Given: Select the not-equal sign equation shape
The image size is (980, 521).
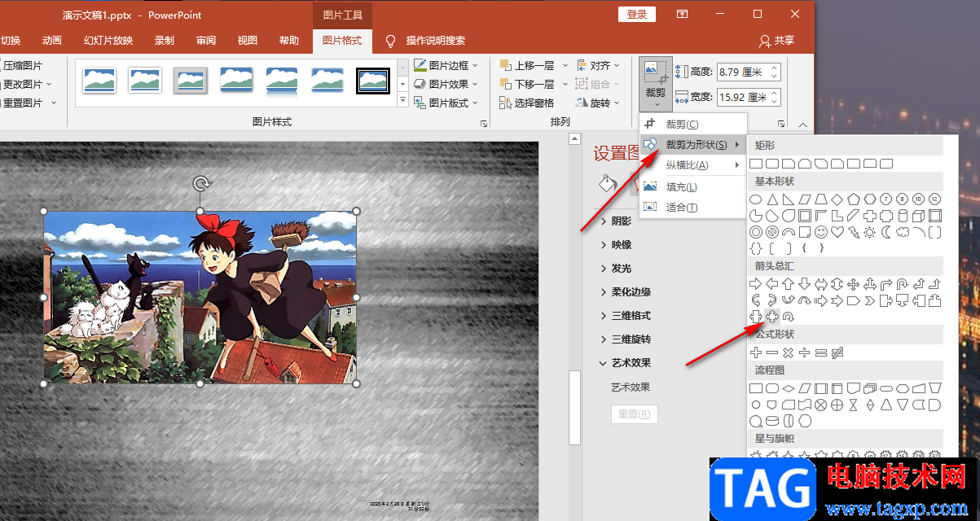Looking at the screenshot, I should click(x=837, y=352).
